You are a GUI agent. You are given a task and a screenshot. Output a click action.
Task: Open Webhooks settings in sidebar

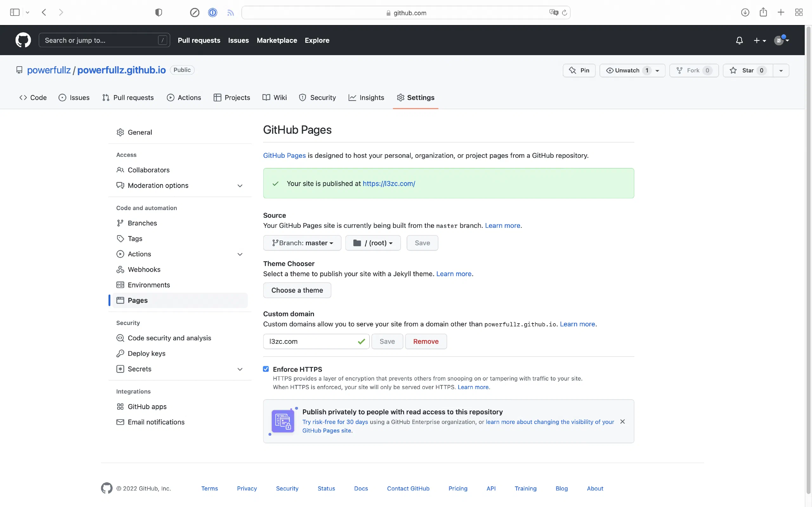pyautogui.click(x=144, y=269)
